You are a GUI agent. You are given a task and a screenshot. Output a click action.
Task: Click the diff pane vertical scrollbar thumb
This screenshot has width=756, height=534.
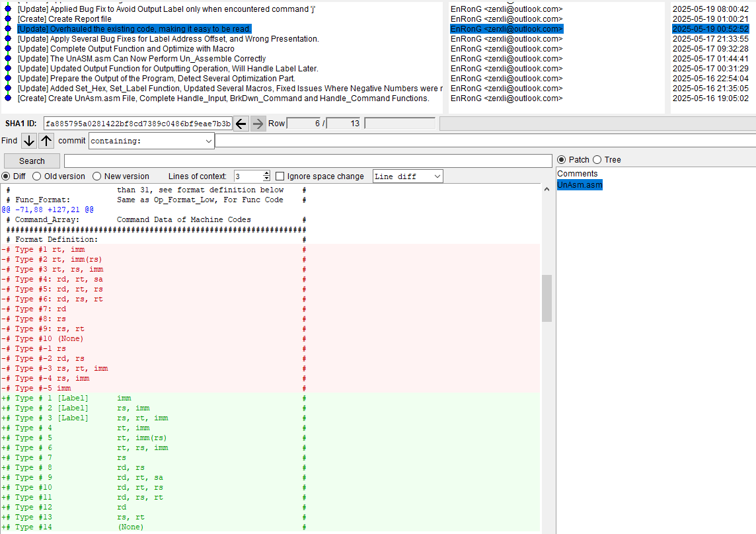[x=547, y=298]
